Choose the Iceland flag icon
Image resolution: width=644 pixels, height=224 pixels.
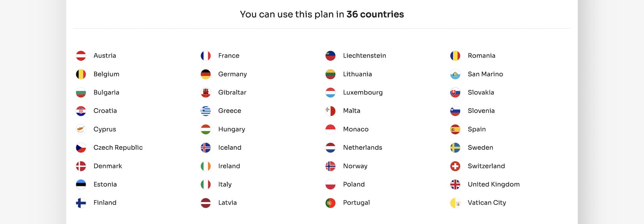tap(206, 148)
